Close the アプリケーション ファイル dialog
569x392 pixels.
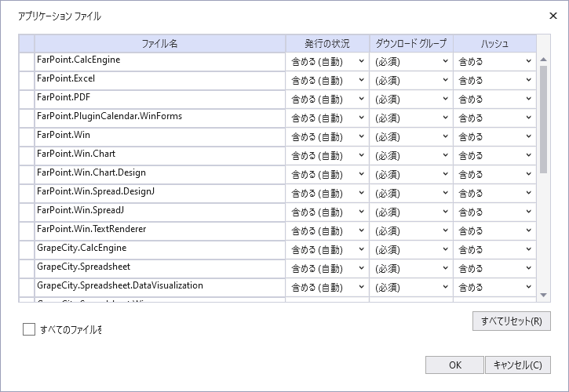[553, 16]
